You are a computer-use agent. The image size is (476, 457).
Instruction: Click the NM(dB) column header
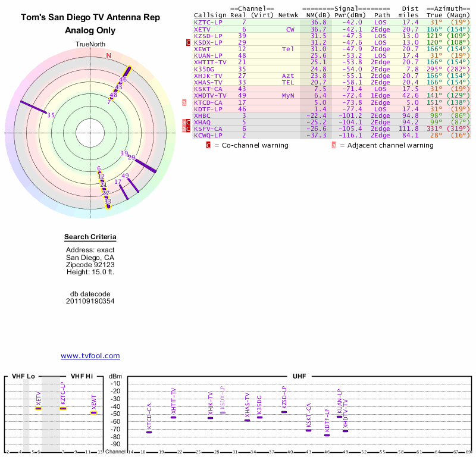[x=314, y=15]
